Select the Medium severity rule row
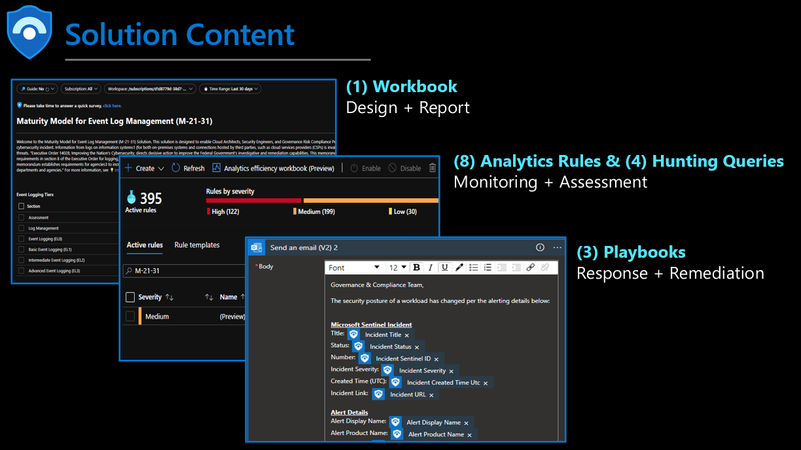Viewport: 801px width, 450px height. pyautogui.click(x=185, y=317)
